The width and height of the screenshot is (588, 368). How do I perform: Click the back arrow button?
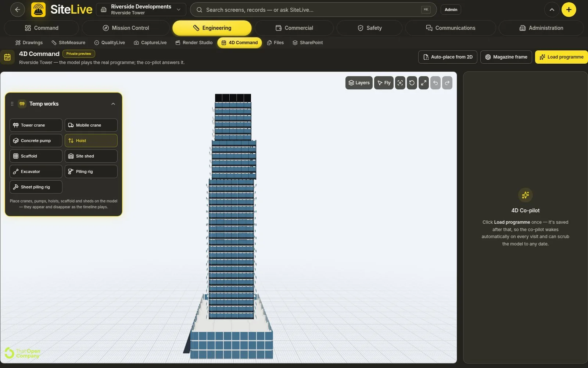point(17,10)
